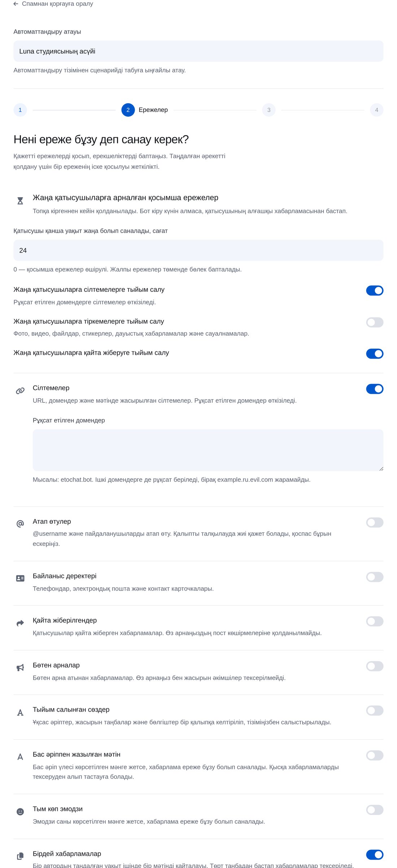Click the back arrow to spam protection
Viewport: 397px width, 868px height.
(x=16, y=4)
